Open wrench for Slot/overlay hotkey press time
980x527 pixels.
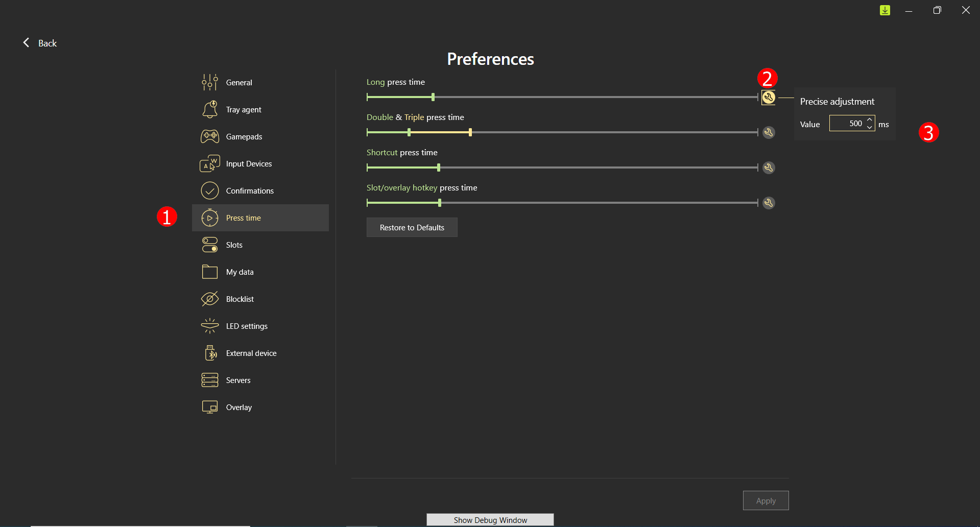coord(768,203)
